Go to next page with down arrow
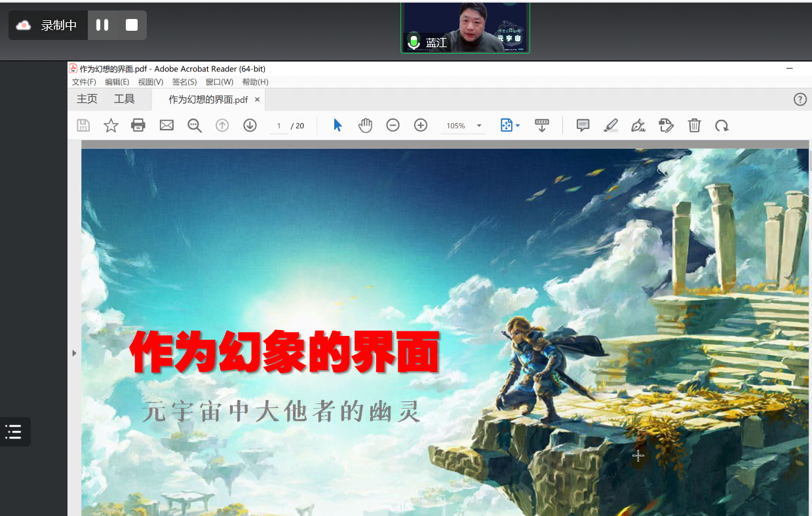The width and height of the screenshot is (812, 516). point(250,125)
